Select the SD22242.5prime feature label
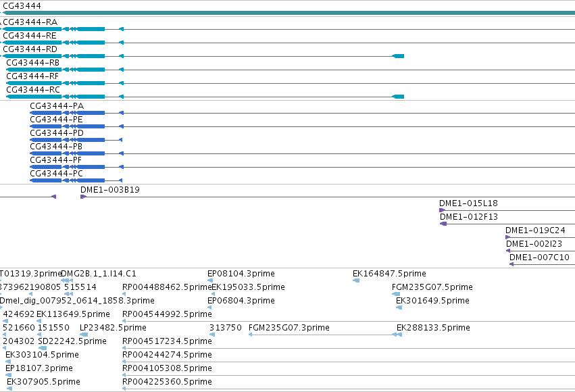 click(x=72, y=342)
